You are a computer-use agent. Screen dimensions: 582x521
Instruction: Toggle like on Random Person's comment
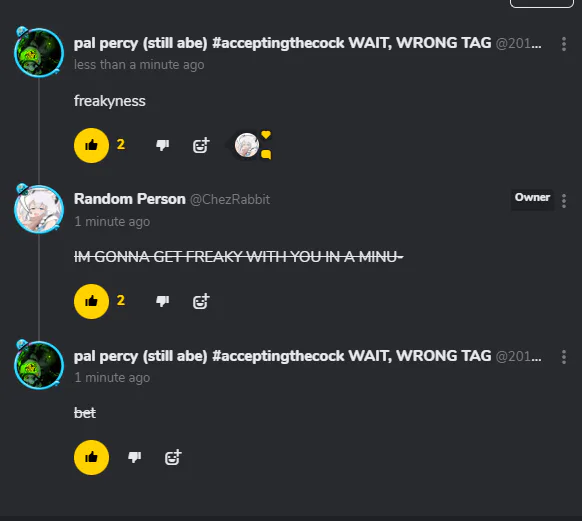(x=91, y=301)
